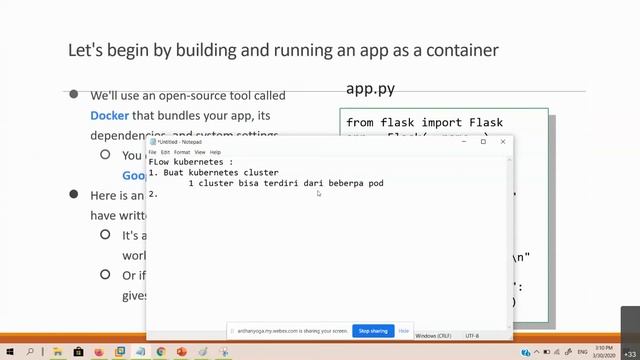Click 'app.py' heading on slide
The height and width of the screenshot is (360, 640).
[370, 89]
